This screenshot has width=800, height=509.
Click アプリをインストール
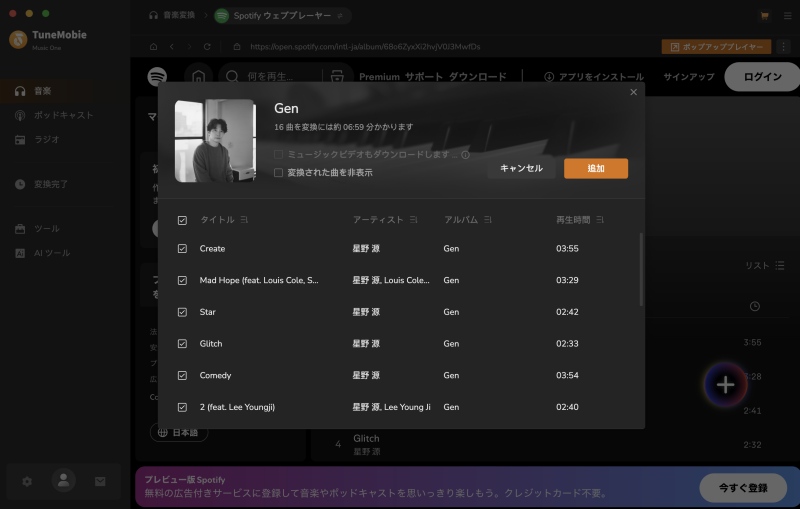[x=594, y=77]
